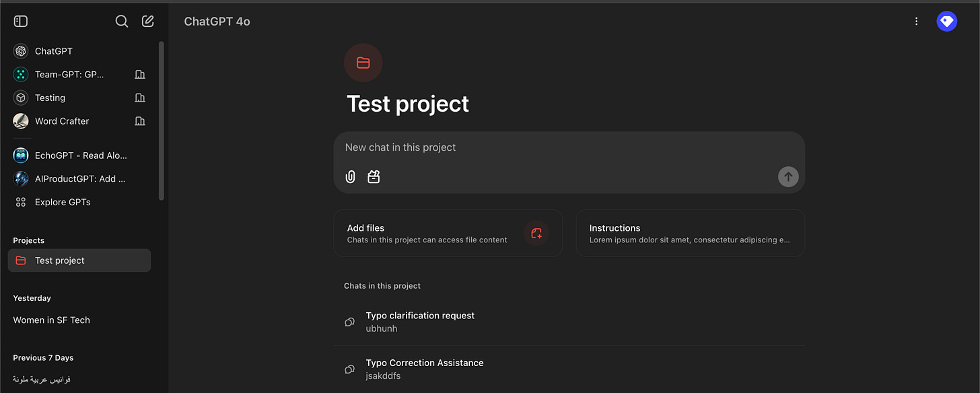Open the AIProductGPT entry
The height and width of the screenshot is (393, 980).
(79, 179)
